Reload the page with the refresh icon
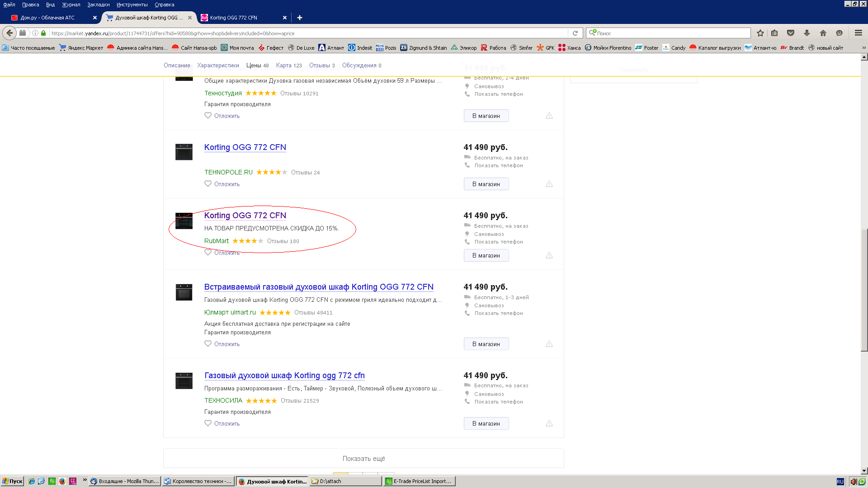Image resolution: width=868 pixels, height=488 pixels. click(575, 33)
